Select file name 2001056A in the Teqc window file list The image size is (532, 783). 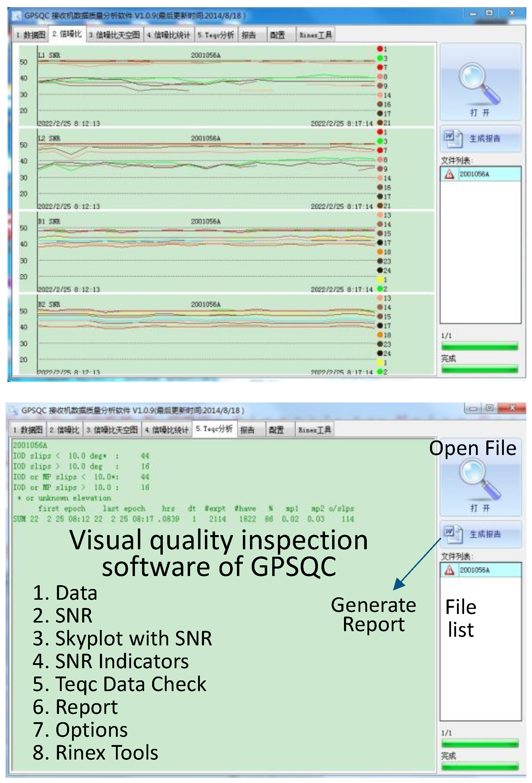(x=474, y=570)
